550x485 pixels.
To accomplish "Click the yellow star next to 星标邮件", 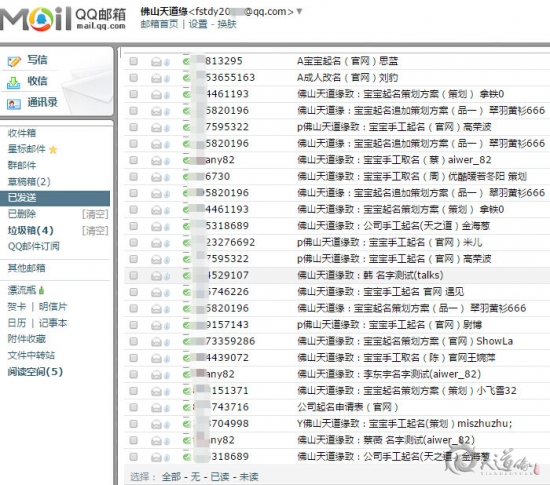I will point(53,150).
